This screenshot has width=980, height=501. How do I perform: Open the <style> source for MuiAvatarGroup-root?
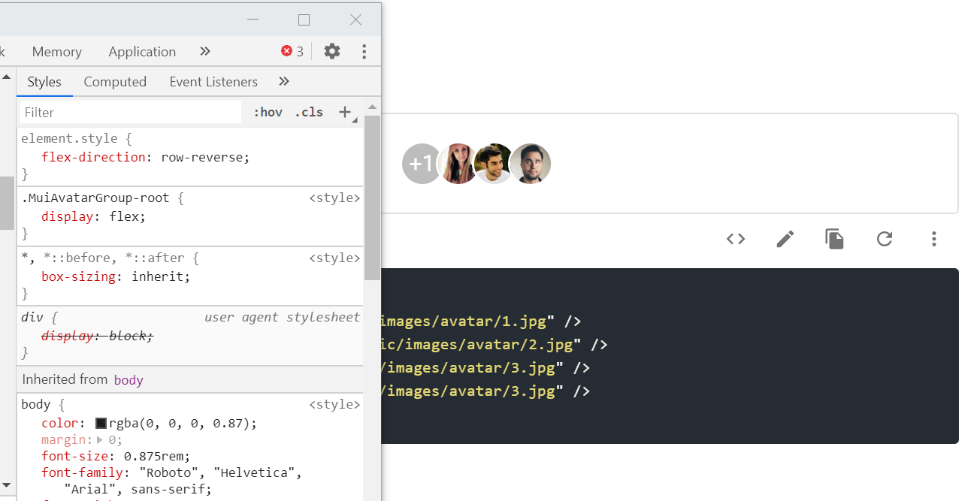[x=334, y=197]
